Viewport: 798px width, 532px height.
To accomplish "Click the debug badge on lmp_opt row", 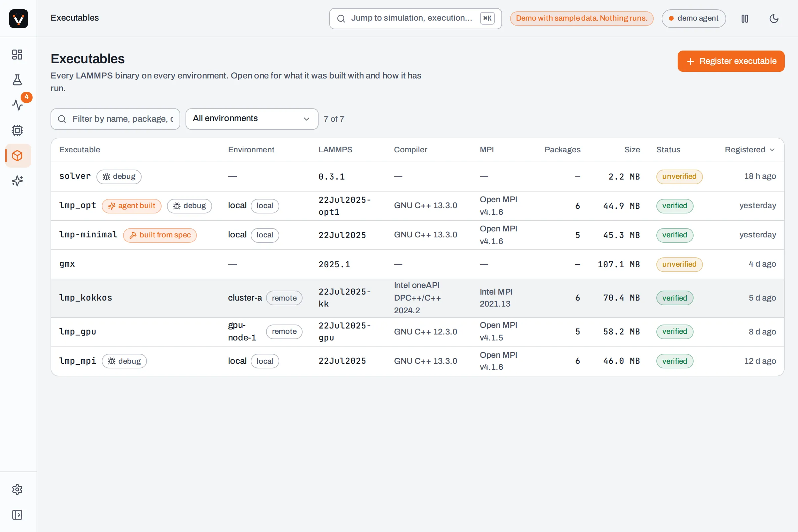I will [x=189, y=206].
